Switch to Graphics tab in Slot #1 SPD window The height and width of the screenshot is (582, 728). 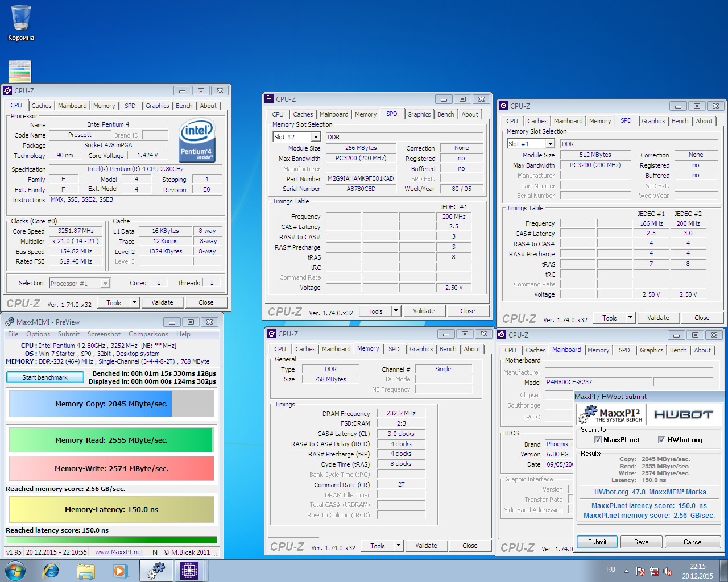click(653, 121)
